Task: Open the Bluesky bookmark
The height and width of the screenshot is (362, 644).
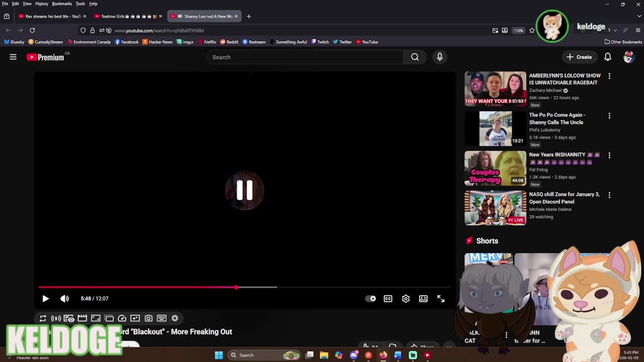Action: tap(14, 42)
